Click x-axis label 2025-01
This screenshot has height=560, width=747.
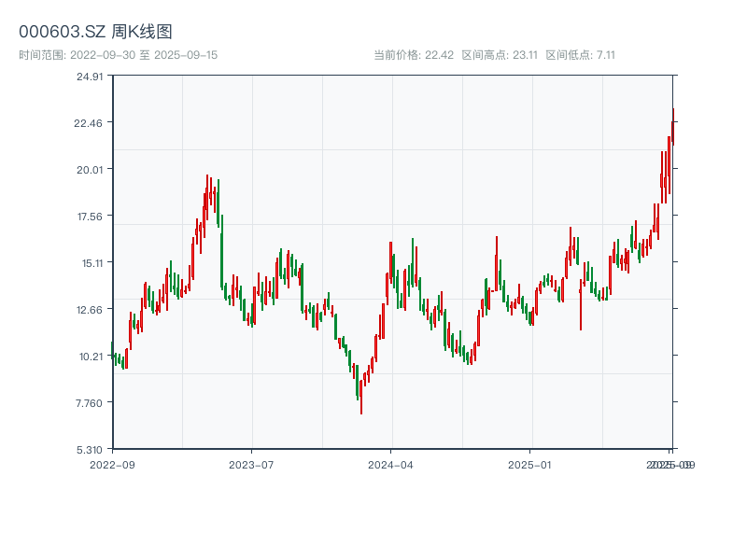tap(529, 465)
